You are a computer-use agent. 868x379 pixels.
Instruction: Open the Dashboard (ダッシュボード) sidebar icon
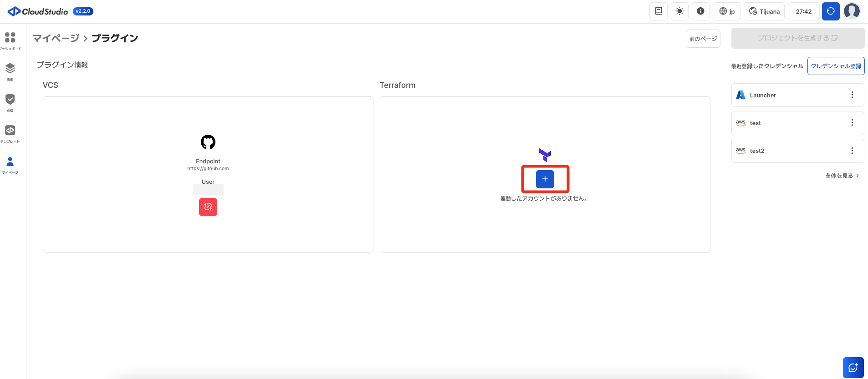pyautogui.click(x=10, y=38)
